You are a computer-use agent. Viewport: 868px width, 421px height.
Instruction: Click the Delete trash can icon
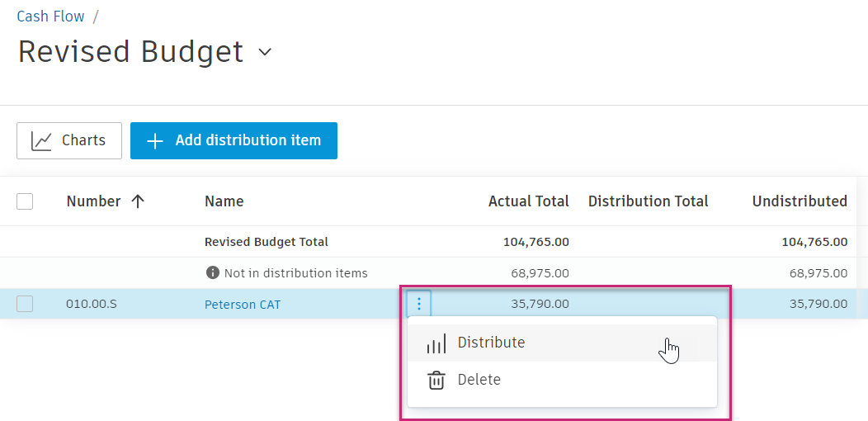(x=436, y=381)
